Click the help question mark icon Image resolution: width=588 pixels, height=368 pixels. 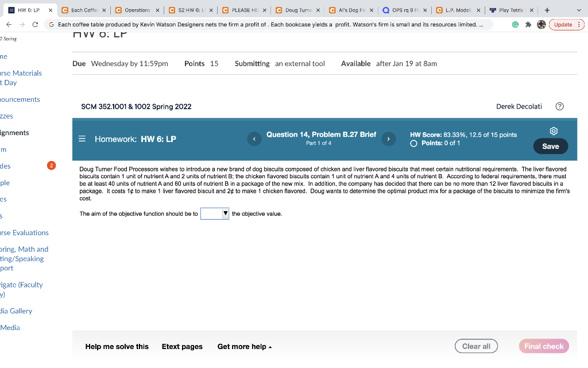559,106
